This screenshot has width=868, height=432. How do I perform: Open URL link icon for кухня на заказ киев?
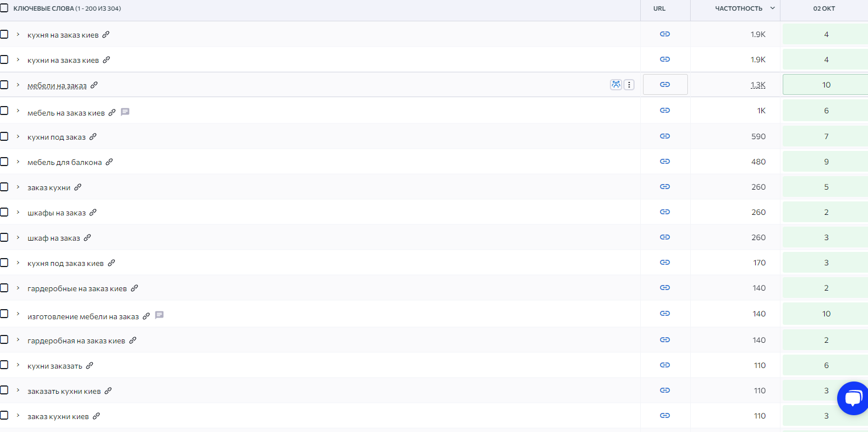pos(665,34)
